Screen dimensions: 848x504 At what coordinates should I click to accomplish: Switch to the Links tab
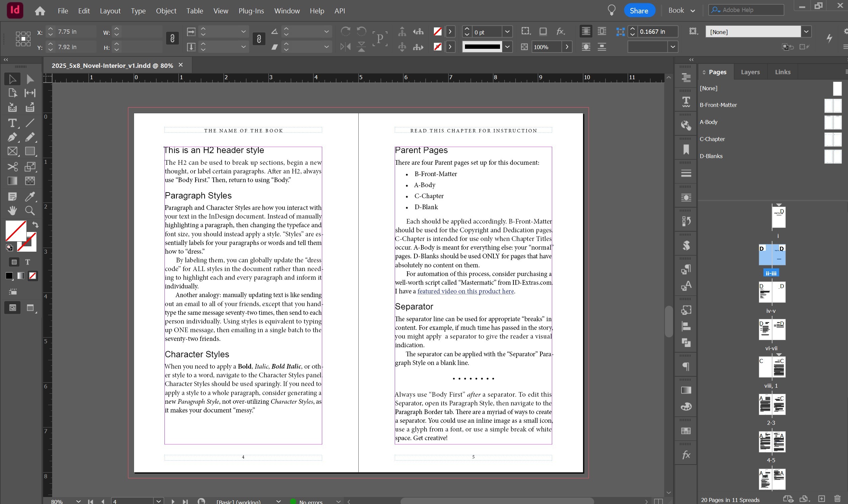782,72
